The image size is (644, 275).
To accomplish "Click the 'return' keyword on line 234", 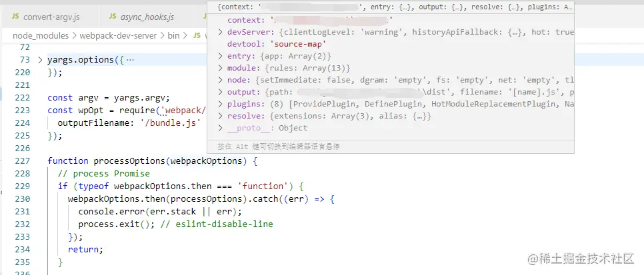I will point(83,250).
